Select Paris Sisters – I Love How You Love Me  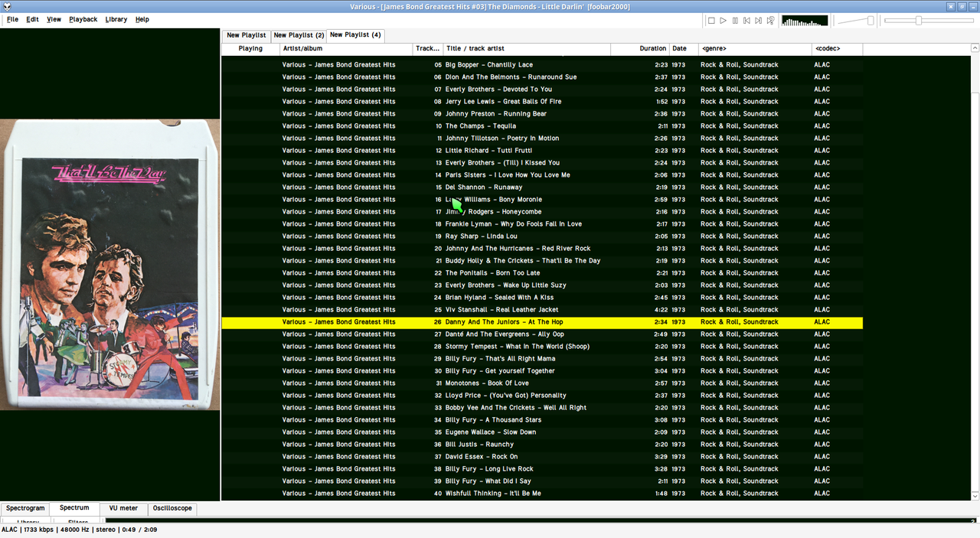(542, 175)
